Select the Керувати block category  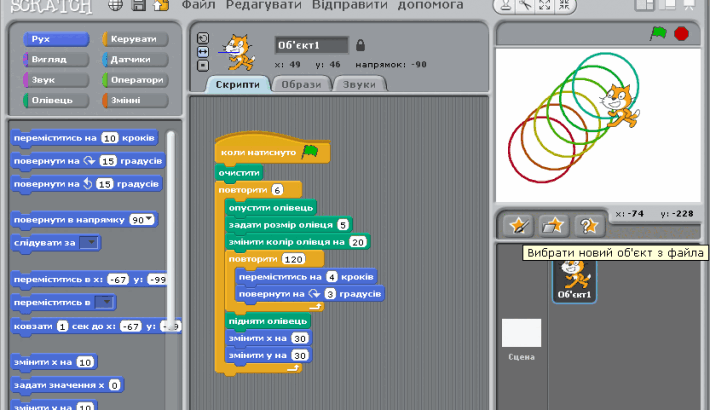coord(135,39)
